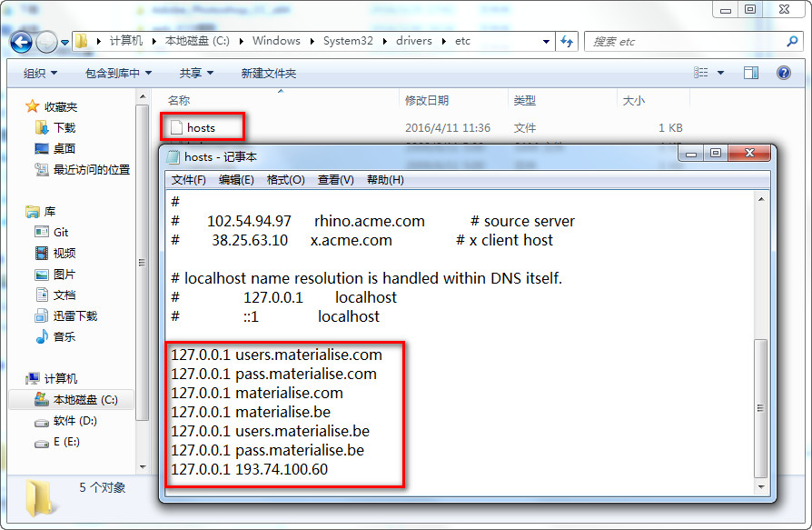Click the Notepad title bar icon
This screenshot has width=812, height=530.
click(x=173, y=156)
